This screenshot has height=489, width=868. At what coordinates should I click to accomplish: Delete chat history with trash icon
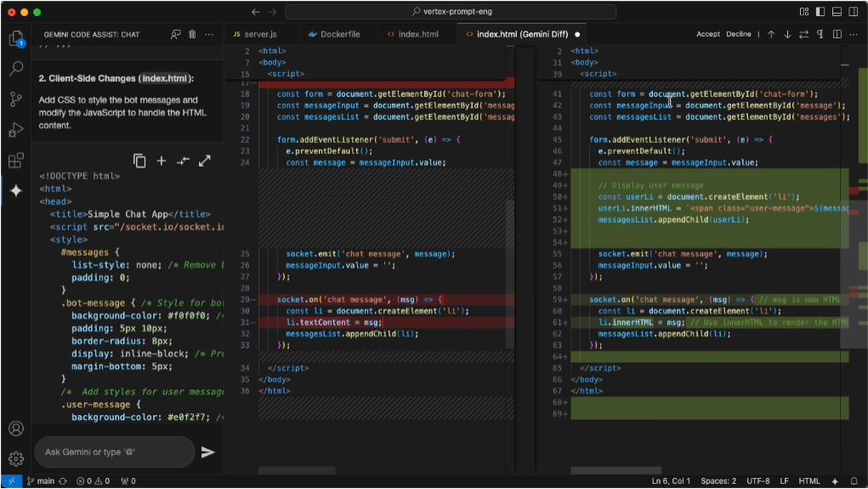click(x=192, y=35)
